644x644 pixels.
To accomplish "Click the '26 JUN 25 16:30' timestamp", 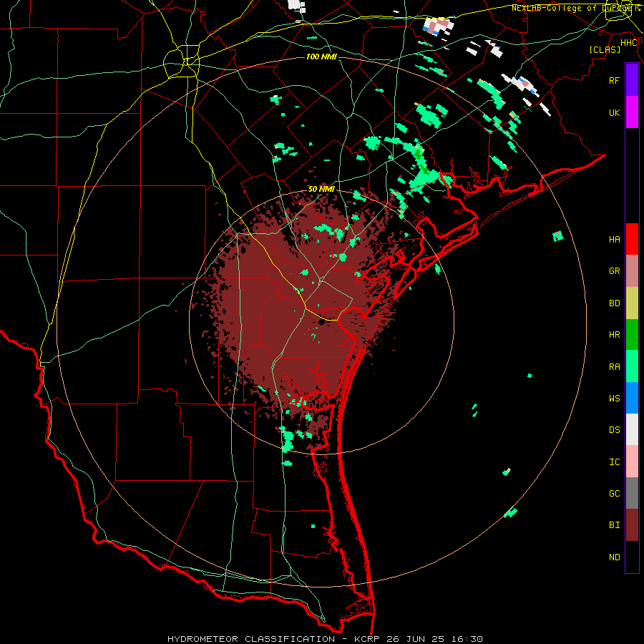I will 434,639.
